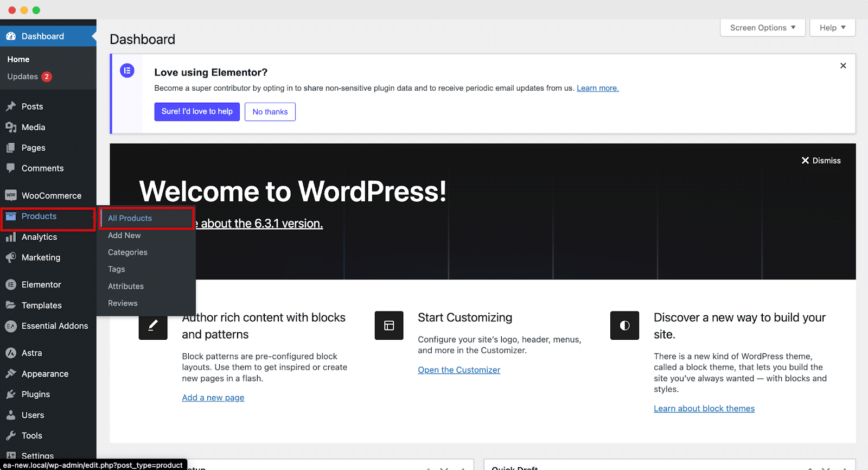The height and width of the screenshot is (470, 868).
Task: Click the macOS green fullscreen button
Action: (36, 10)
